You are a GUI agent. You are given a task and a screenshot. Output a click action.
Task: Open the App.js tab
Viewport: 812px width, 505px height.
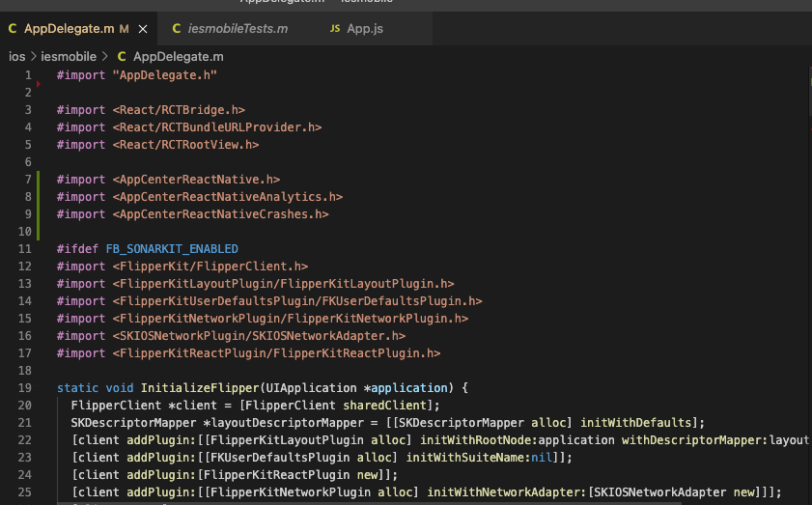click(365, 29)
